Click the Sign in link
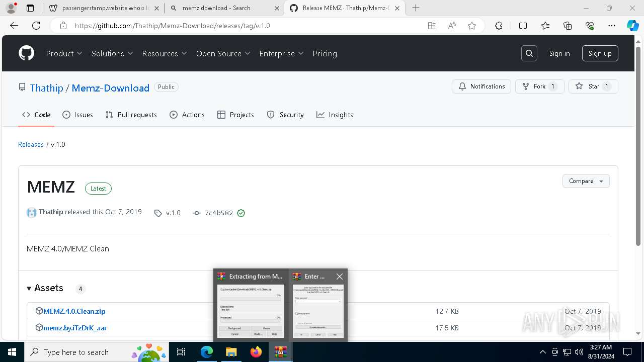The image size is (644, 362). (559, 53)
